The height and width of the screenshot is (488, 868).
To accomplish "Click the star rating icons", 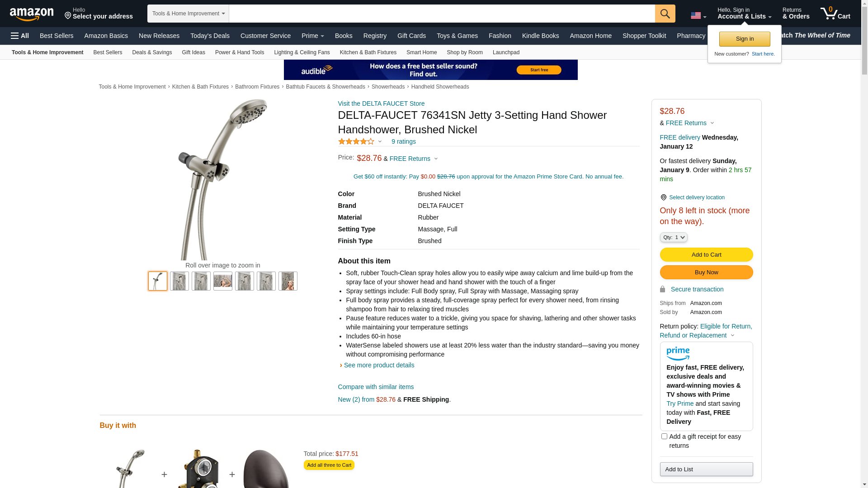I will click(356, 142).
